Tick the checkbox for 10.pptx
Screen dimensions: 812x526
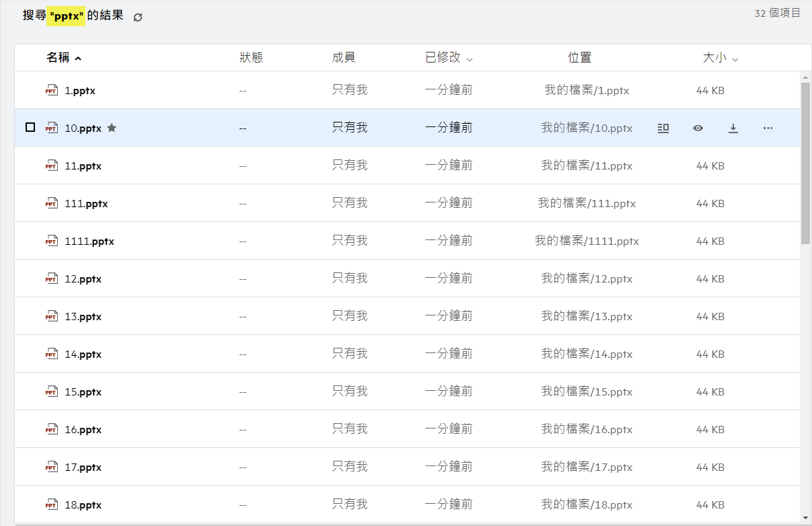(30, 127)
